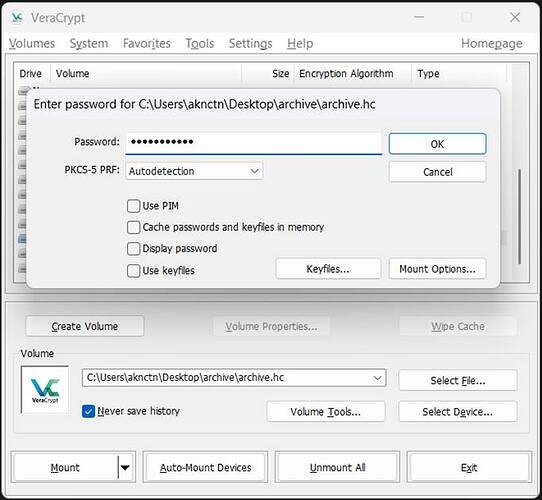Image resolution: width=542 pixels, height=500 pixels.
Task: Click the VeraCrypt title bar logo icon
Action: click(17, 17)
